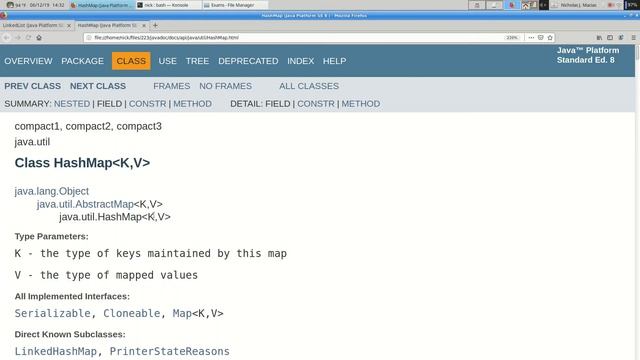Jump to the NESTED summary
640x360 pixels.
[72, 104]
